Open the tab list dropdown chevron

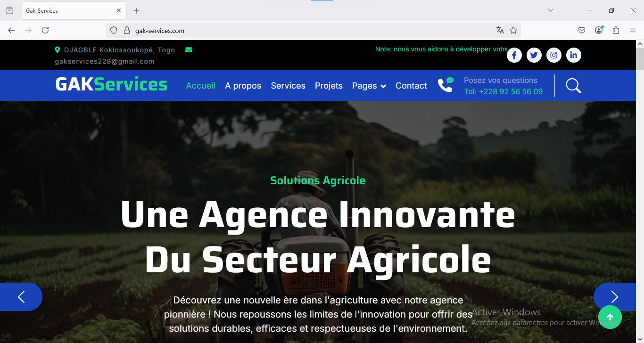click(550, 10)
